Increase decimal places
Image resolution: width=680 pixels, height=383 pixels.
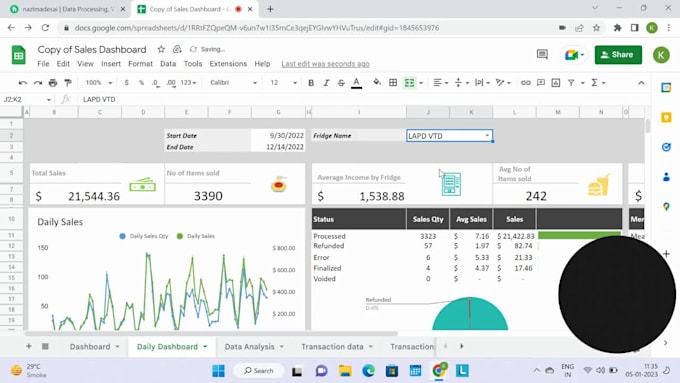[x=171, y=82]
